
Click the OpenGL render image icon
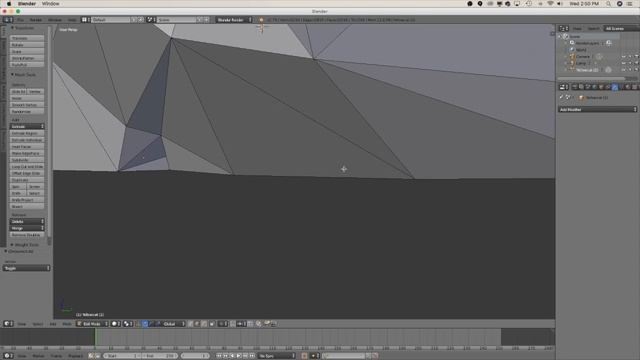pyautogui.click(x=267, y=324)
